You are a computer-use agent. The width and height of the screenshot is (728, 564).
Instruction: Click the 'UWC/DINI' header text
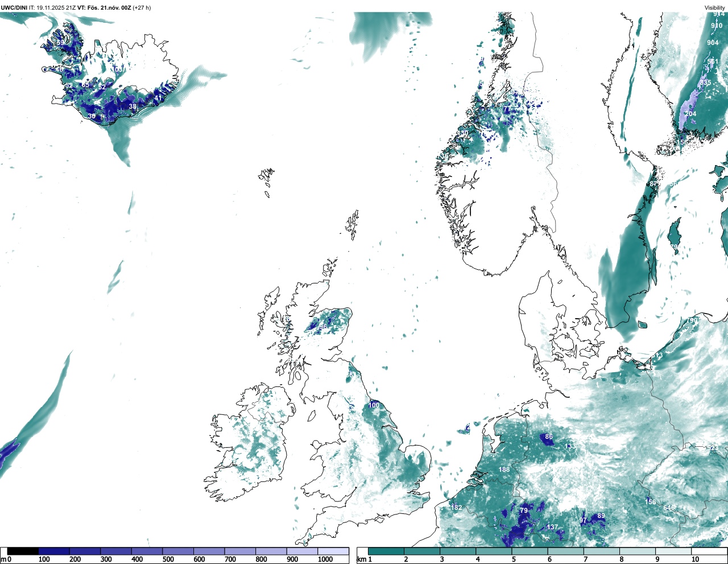pos(14,7)
